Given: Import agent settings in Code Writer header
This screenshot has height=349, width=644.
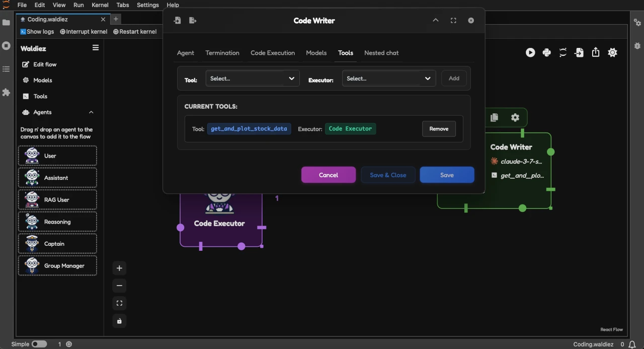Looking at the screenshot, I should pyautogui.click(x=177, y=20).
